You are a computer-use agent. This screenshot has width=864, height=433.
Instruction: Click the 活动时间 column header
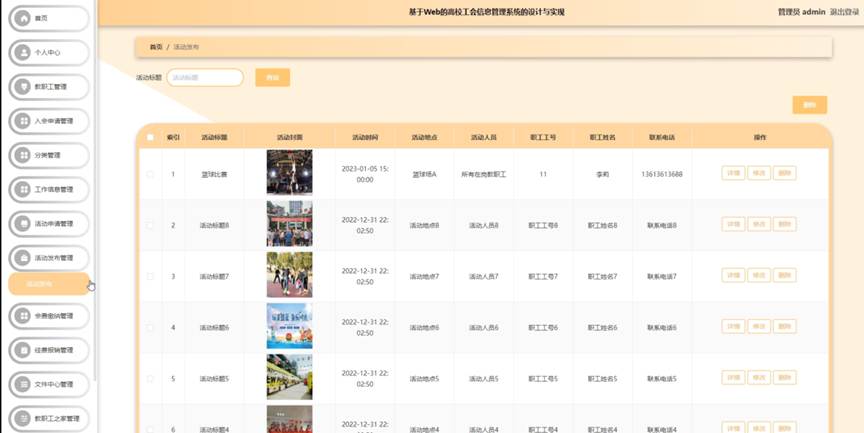point(365,137)
